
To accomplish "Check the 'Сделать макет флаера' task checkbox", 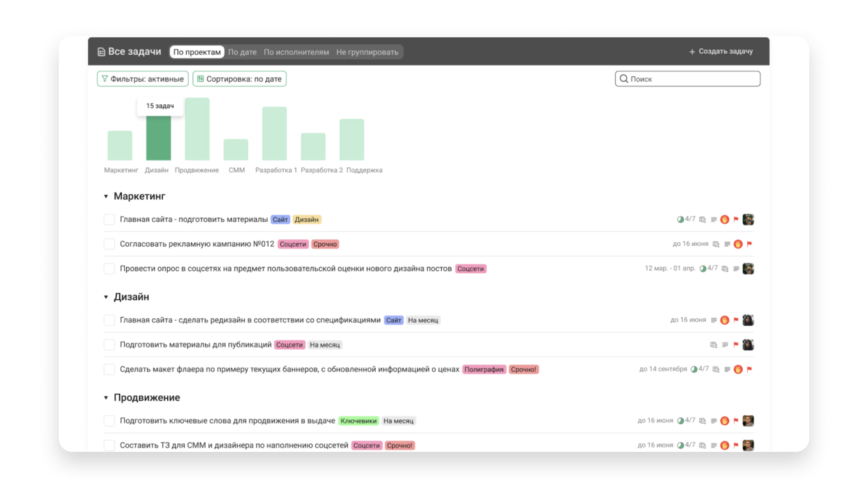I will pyautogui.click(x=109, y=369).
